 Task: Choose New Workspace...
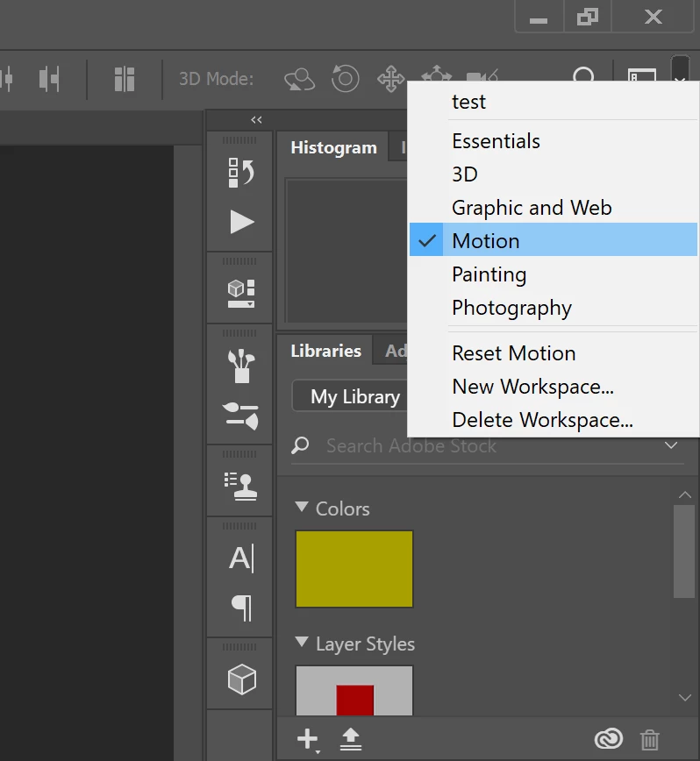554,387
